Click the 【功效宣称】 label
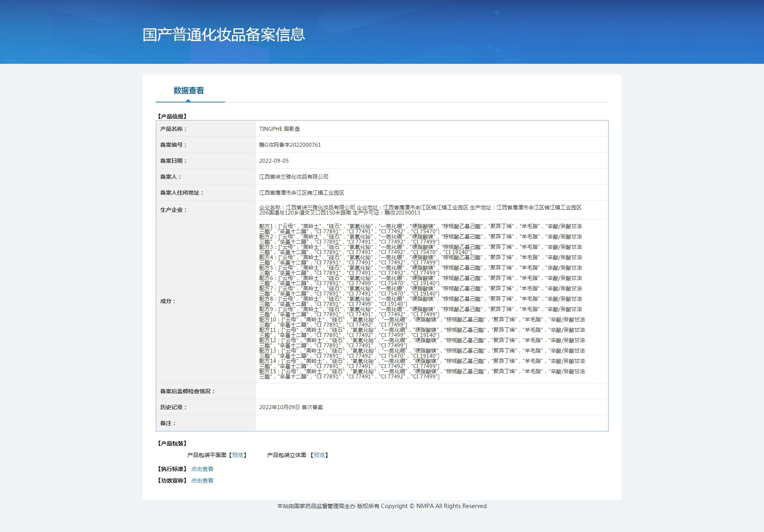 click(172, 481)
